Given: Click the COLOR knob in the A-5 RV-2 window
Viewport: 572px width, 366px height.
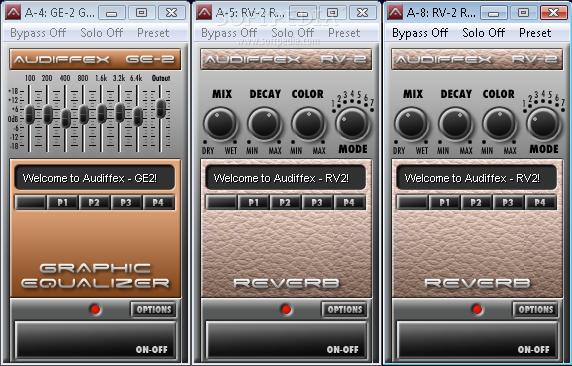Looking at the screenshot, I should click(308, 124).
